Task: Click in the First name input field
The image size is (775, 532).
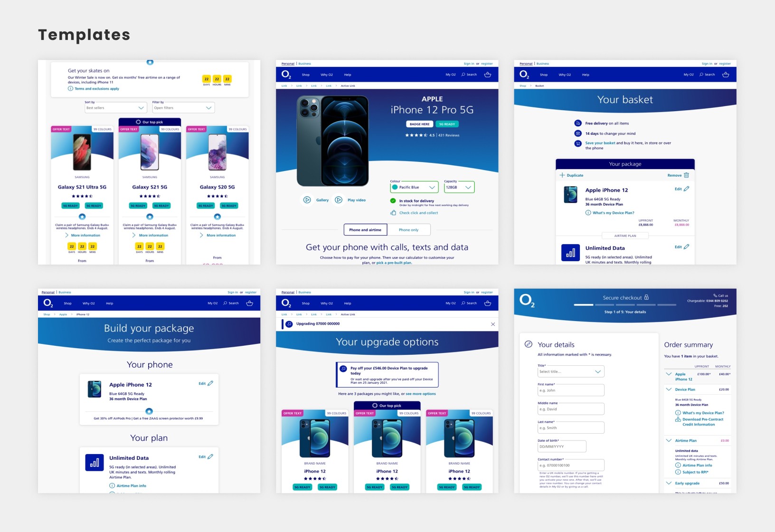Action: pos(571,390)
